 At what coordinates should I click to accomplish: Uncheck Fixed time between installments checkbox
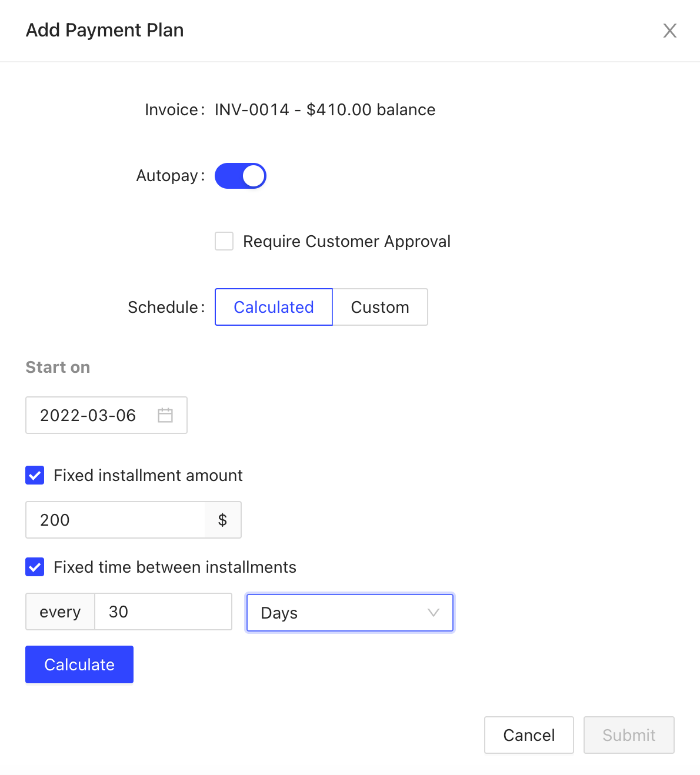35,567
